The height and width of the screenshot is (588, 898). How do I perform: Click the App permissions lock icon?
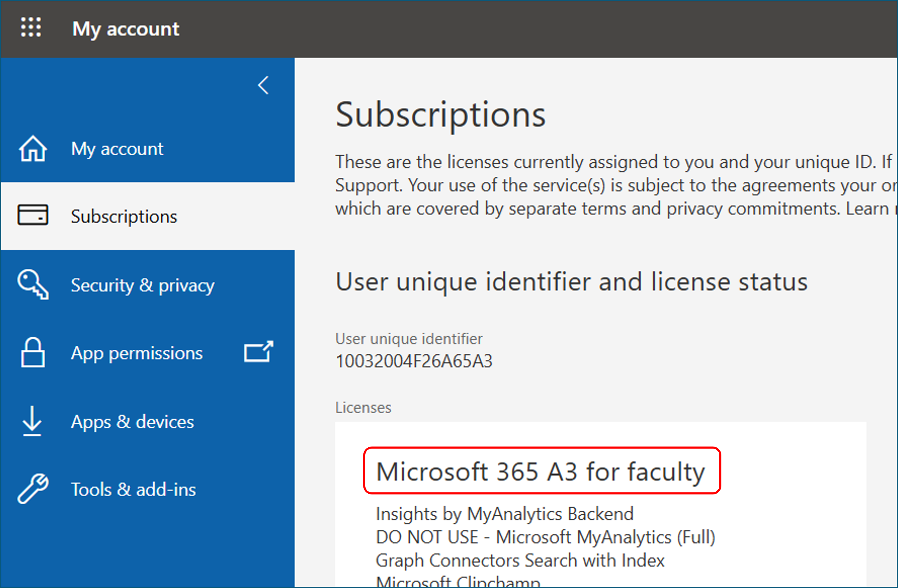pyautogui.click(x=33, y=353)
